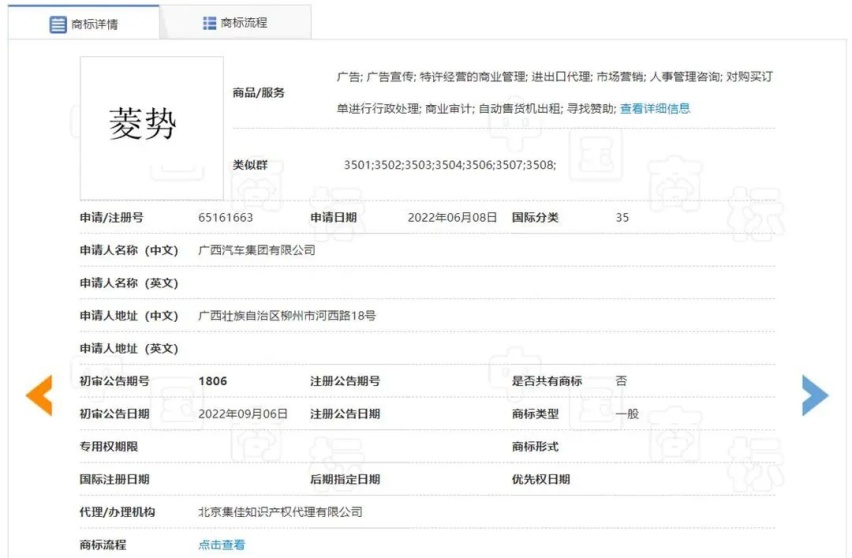Viewport: 852px width, 558px height.
Task: Select goods text starting with 单进行行政处理
Action: pyautogui.click(x=476, y=109)
